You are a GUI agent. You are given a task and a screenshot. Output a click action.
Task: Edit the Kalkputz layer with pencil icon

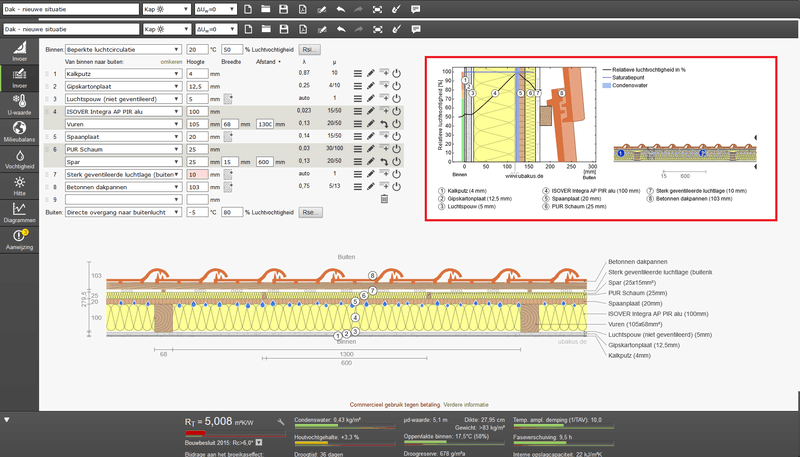(x=370, y=74)
